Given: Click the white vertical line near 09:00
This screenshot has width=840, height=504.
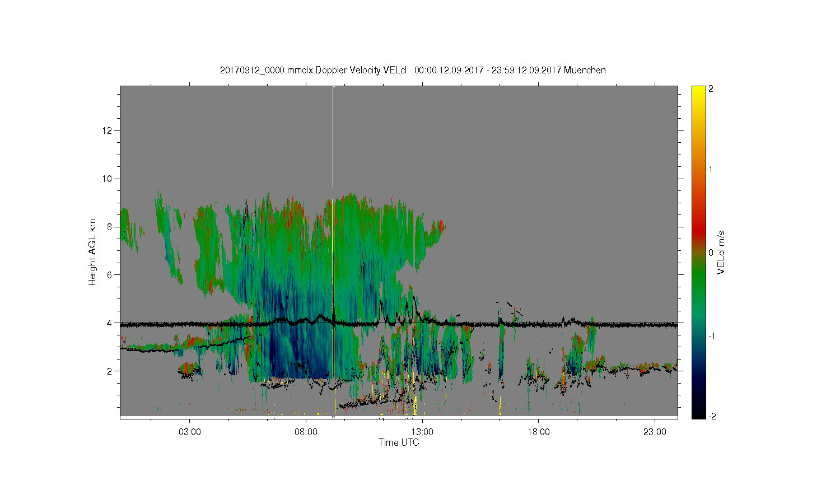Looking at the screenshot, I should click(x=333, y=137).
